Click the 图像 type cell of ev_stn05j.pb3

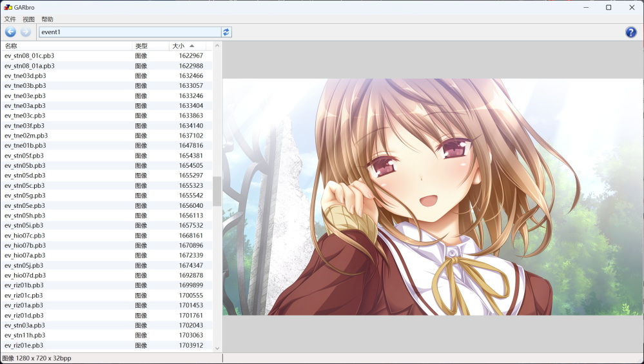pyautogui.click(x=141, y=266)
